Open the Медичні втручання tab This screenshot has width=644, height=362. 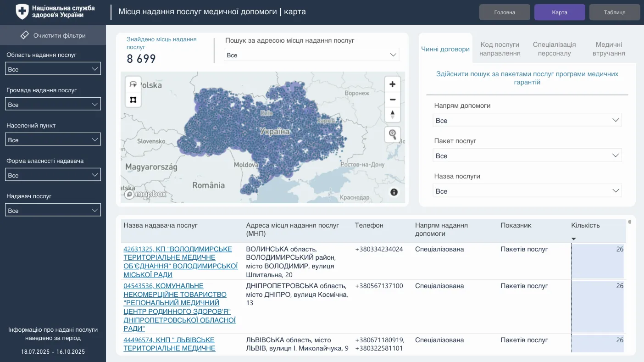pyautogui.click(x=609, y=49)
